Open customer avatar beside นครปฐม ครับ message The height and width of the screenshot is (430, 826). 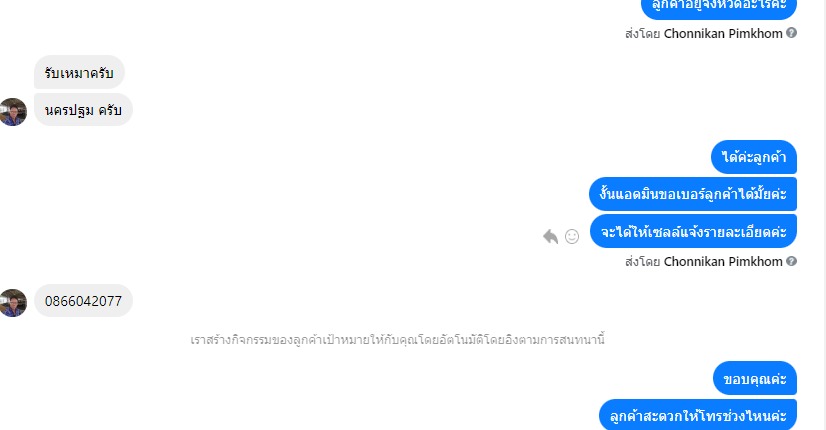[x=13, y=112]
